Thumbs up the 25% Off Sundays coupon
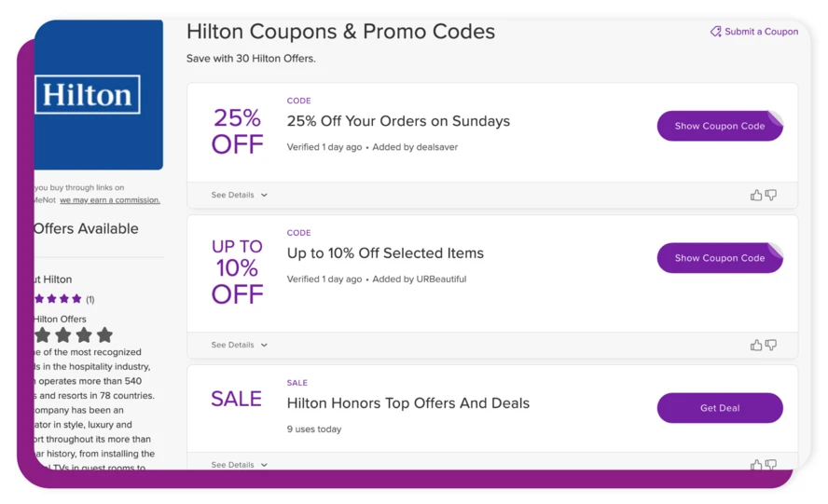The height and width of the screenshot is (504, 828). coord(756,196)
